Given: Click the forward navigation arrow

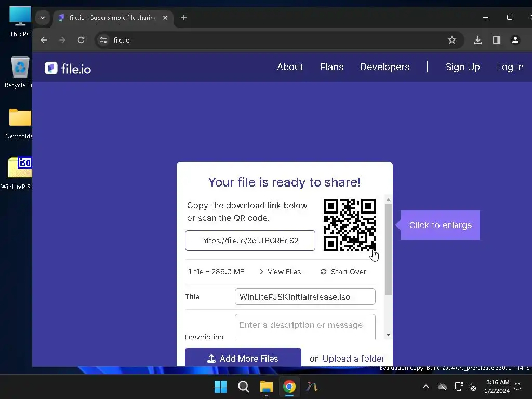Looking at the screenshot, I should (62, 40).
